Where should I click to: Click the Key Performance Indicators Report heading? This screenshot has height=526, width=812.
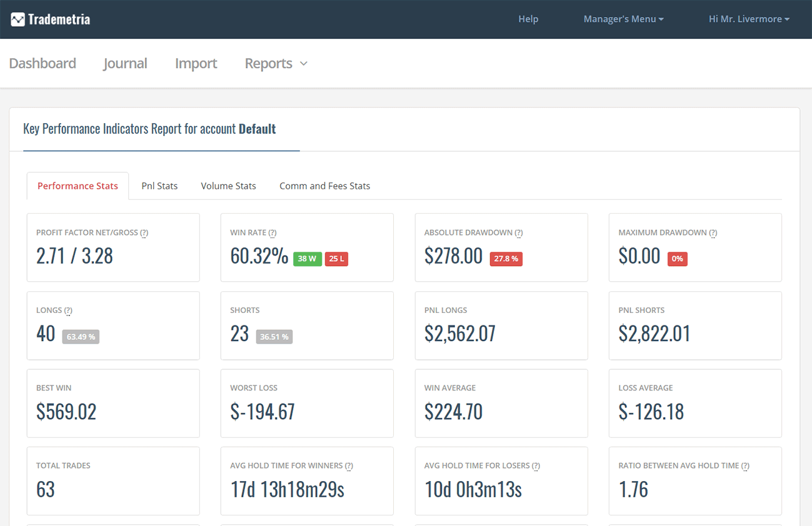[149, 129]
